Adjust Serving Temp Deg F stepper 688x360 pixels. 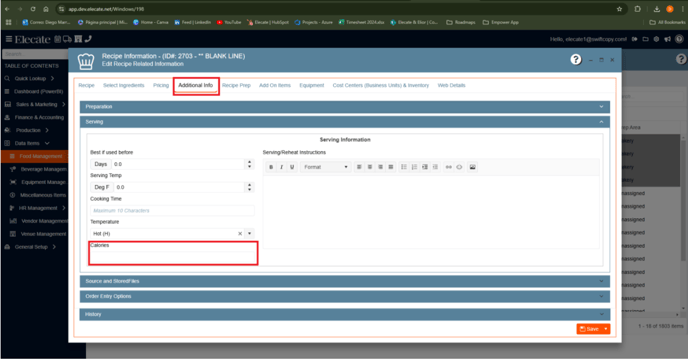pos(249,187)
